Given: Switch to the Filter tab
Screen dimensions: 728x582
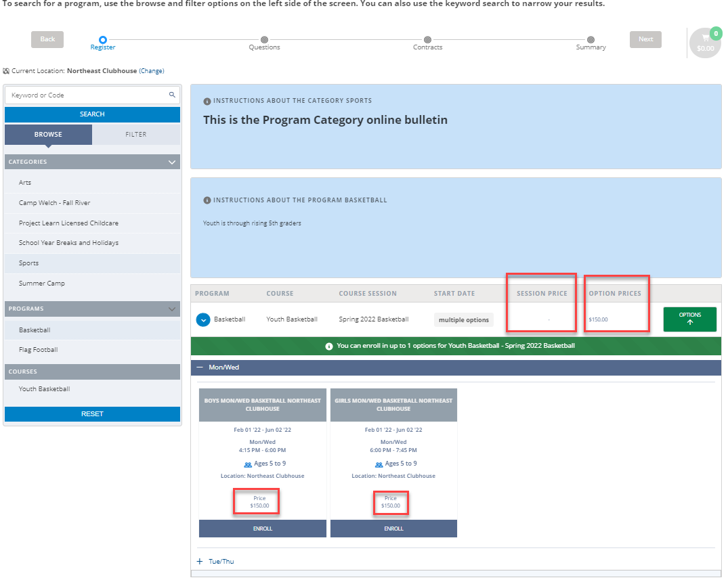Looking at the screenshot, I should [135, 134].
